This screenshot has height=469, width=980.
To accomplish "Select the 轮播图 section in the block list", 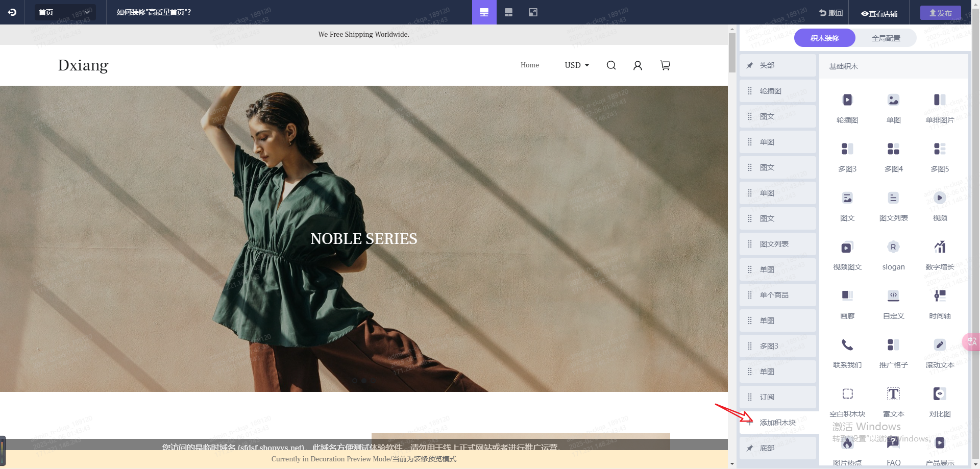I will 777,91.
